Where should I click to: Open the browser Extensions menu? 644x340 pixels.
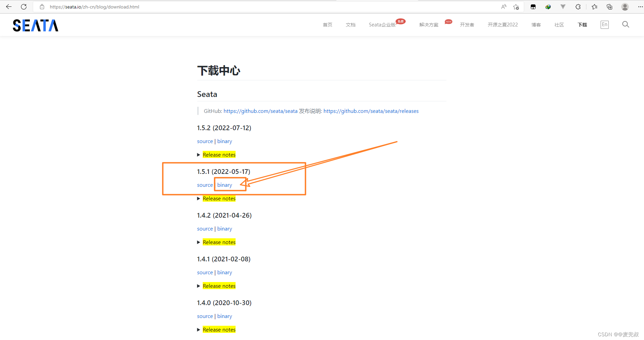point(578,6)
